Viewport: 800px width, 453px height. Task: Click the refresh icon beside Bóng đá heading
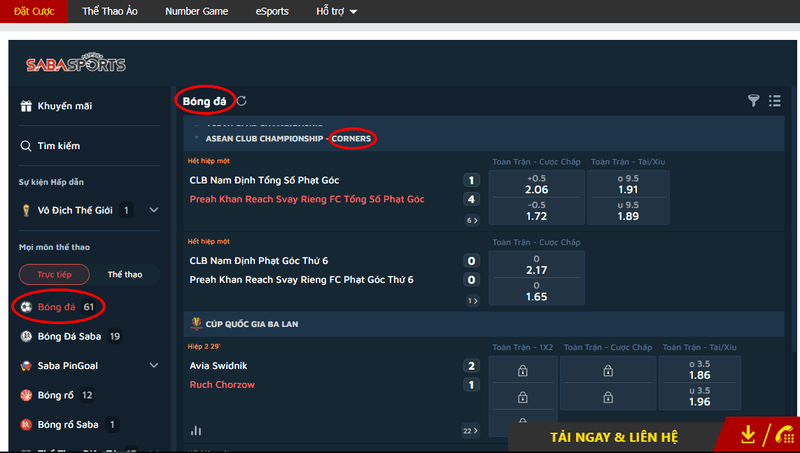pyautogui.click(x=242, y=100)
